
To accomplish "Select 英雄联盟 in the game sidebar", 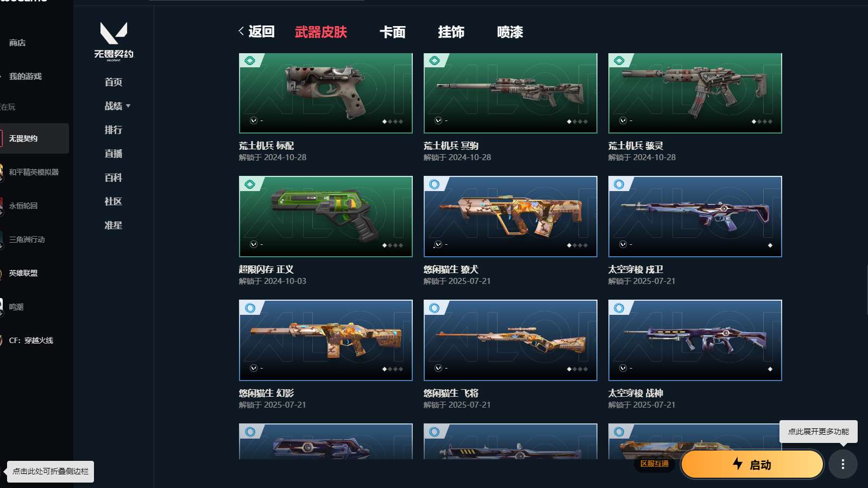I will coord(23,273).
